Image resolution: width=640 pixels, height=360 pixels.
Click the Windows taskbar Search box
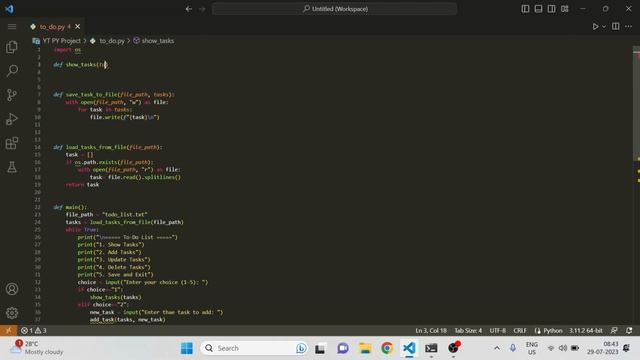[x=254, y=348]
